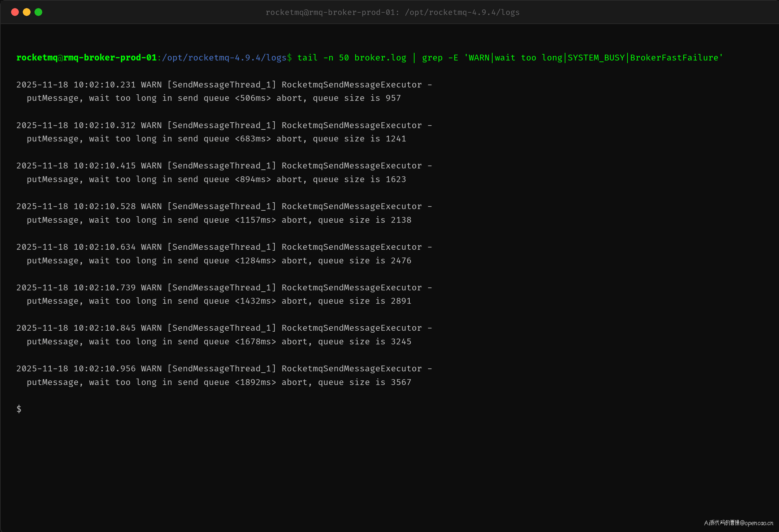Click the log timestamp 10:02:10.739
The image size is (779, 532).
tap(105, 287)
